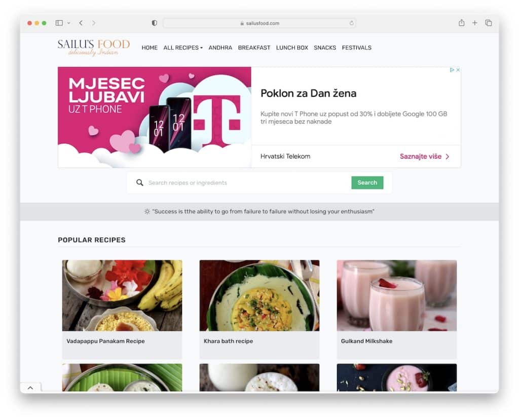Viewport: 519px width, 420px height.
Task: Expand the sidebar dropdown chevron
Action: tap(68, 23)
